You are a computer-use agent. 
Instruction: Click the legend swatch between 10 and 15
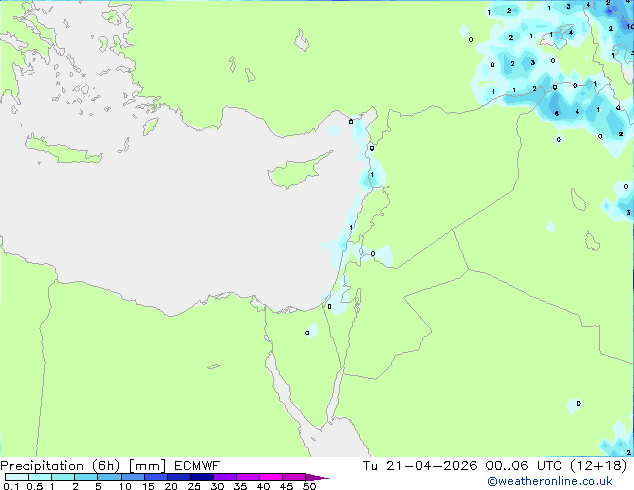point(132,477)
